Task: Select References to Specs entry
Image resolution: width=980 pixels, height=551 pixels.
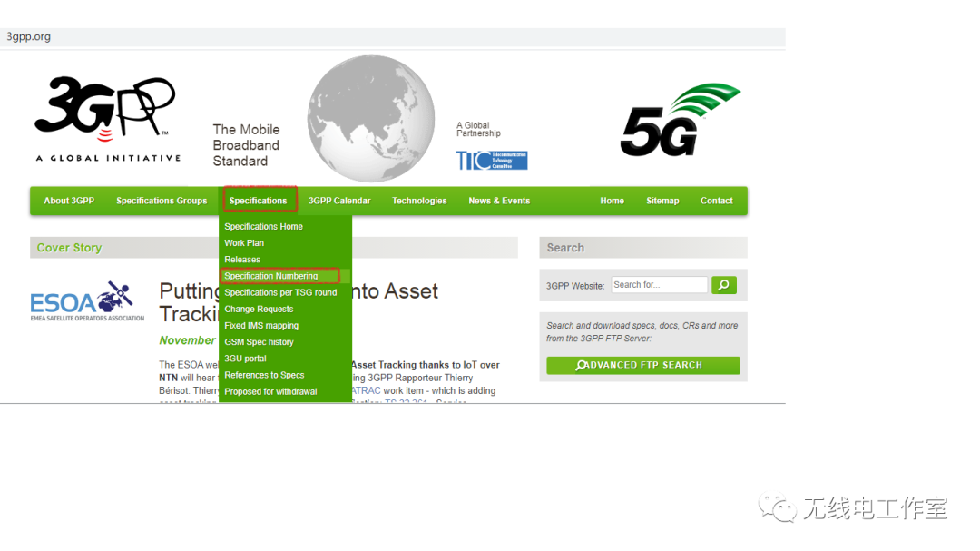Action: click(264, 375)
